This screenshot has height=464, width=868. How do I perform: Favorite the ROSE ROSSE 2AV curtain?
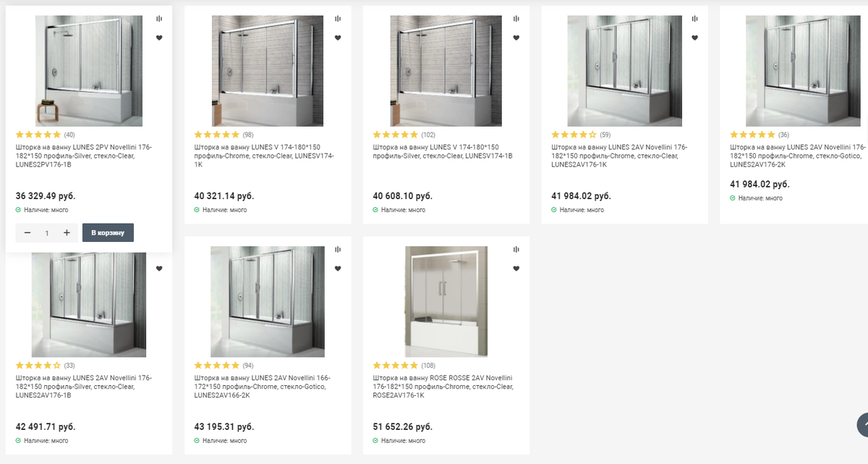coord(516,269)
